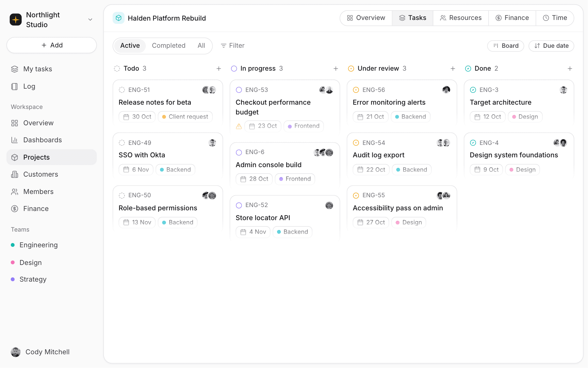Add a task to the In progress column
The height and width of the screenshot is (368, 588).
335,69
